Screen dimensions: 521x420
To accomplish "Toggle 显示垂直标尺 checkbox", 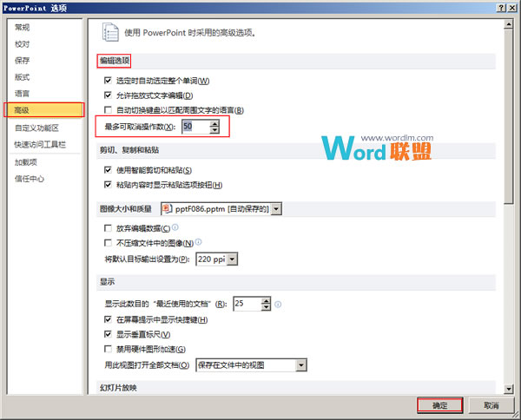I will (108, 334).
